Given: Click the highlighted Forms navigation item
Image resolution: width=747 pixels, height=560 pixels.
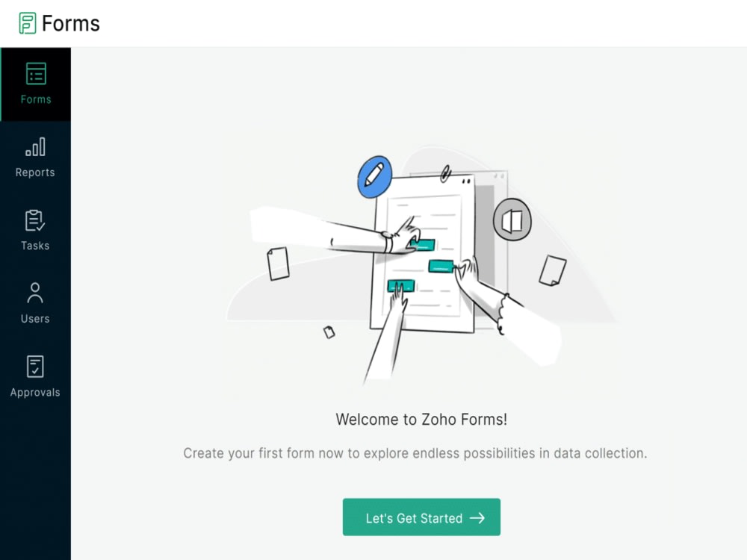Looking at the screenshot, I should [x=35, y=84].
